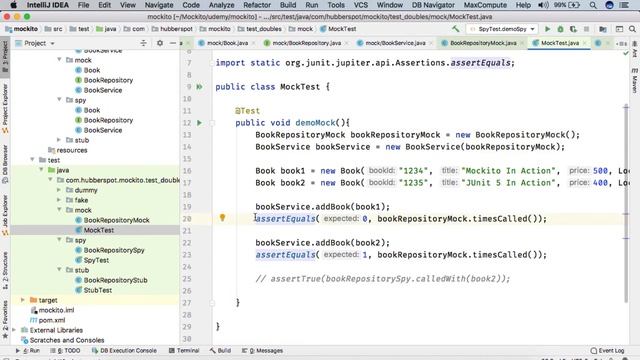Open the Refactor menu
640x360 pixels.
pos(257,5)
